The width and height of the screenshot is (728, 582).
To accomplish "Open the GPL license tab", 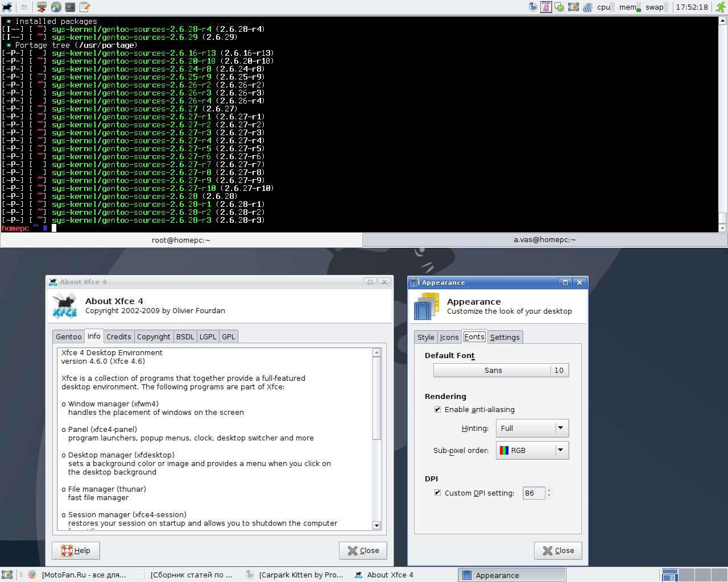I will [x=228, y=336].
